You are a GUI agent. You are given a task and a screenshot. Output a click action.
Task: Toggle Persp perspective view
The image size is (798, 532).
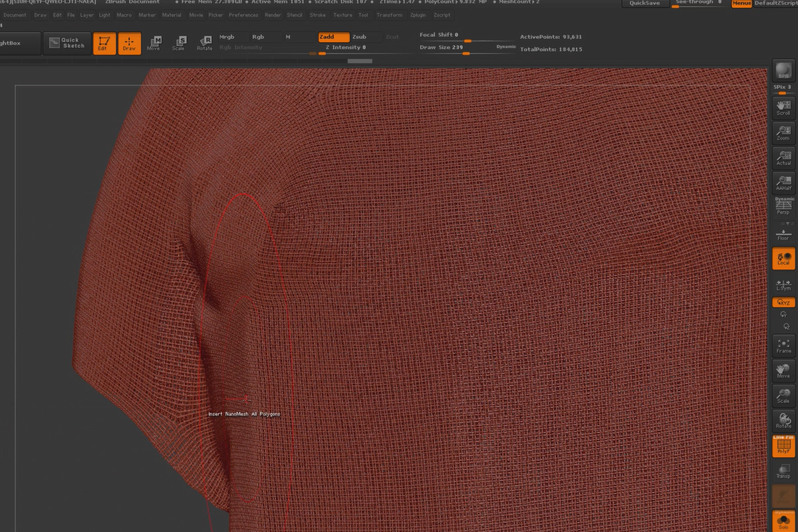pyautogui.click(x=783, y=206)
